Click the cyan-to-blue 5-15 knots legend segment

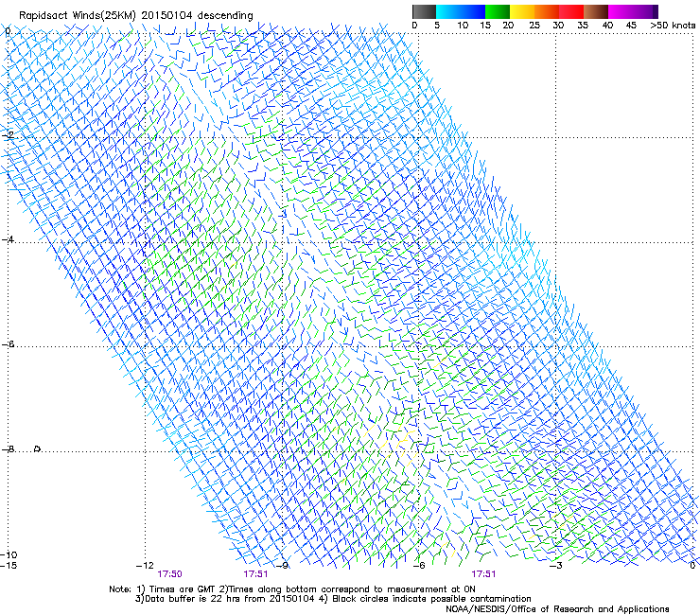pos(461,11)
